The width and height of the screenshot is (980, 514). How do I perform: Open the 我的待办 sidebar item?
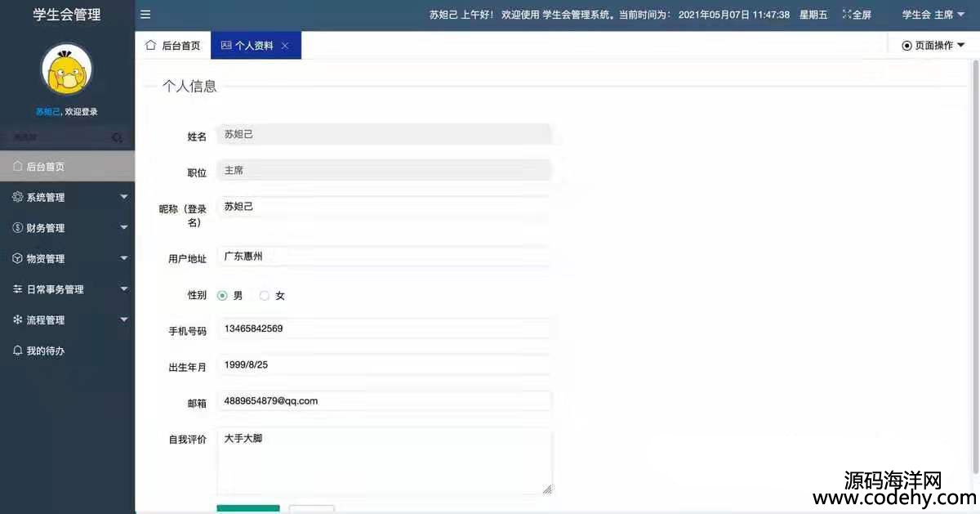[67, 351]
